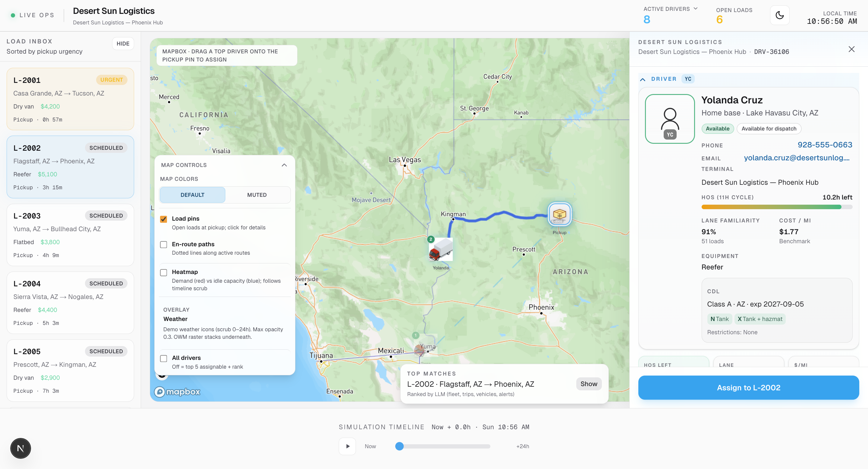Click the L-2002 package pickup pin
868x469 pixels.
[x=559, y=214]
